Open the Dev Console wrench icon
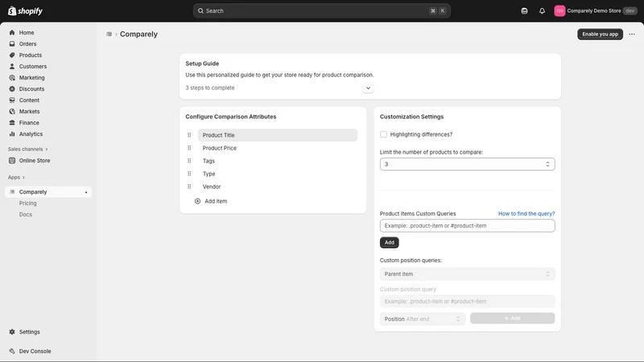This screenshot has width=644, height=362. click(x=12, y=352)
